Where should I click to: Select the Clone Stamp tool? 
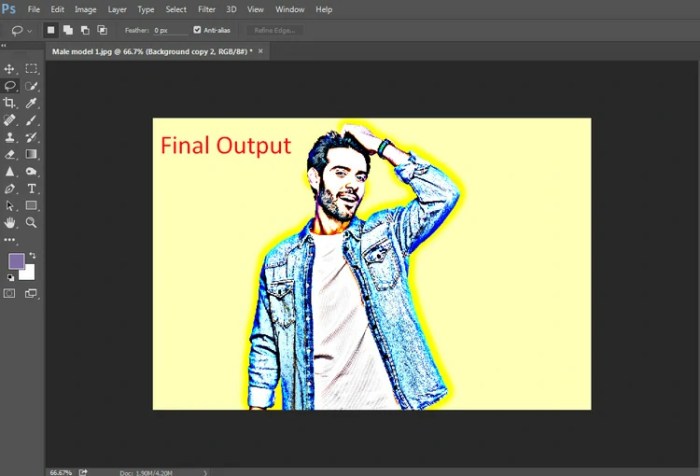(x=9, y=137)
